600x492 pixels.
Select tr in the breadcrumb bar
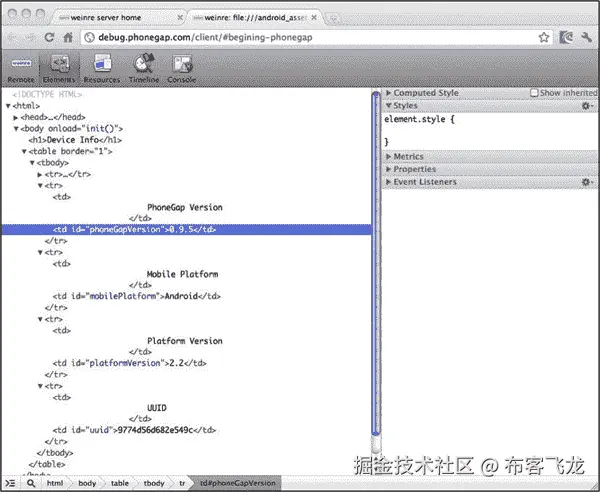[182, 483]
